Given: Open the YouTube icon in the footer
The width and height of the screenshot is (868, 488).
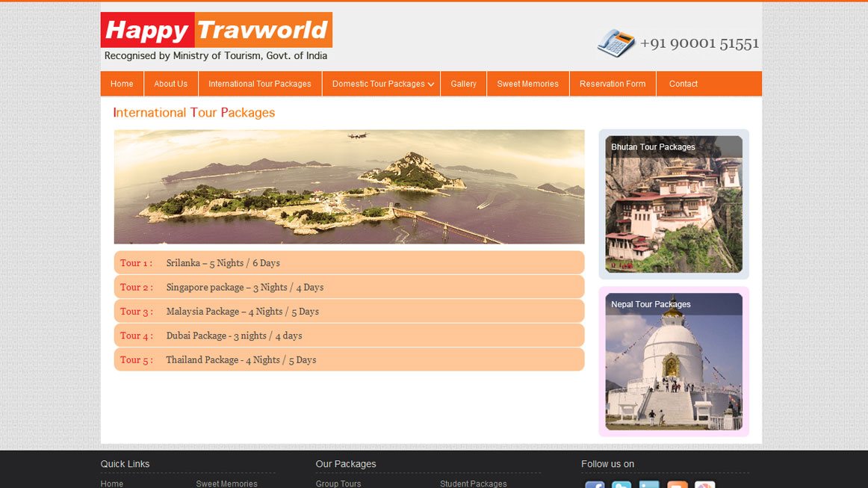Looking at the screenshot, I should [676, 486].
